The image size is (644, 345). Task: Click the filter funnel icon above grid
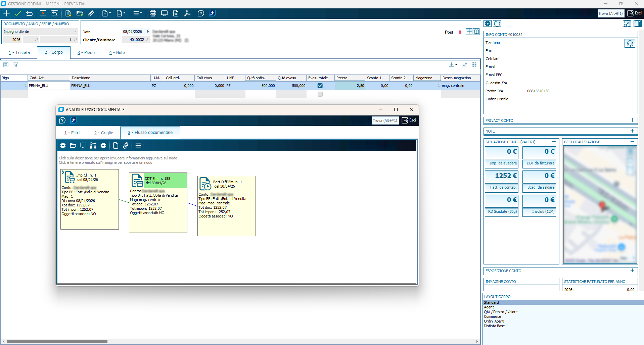(x=16, y=64)
